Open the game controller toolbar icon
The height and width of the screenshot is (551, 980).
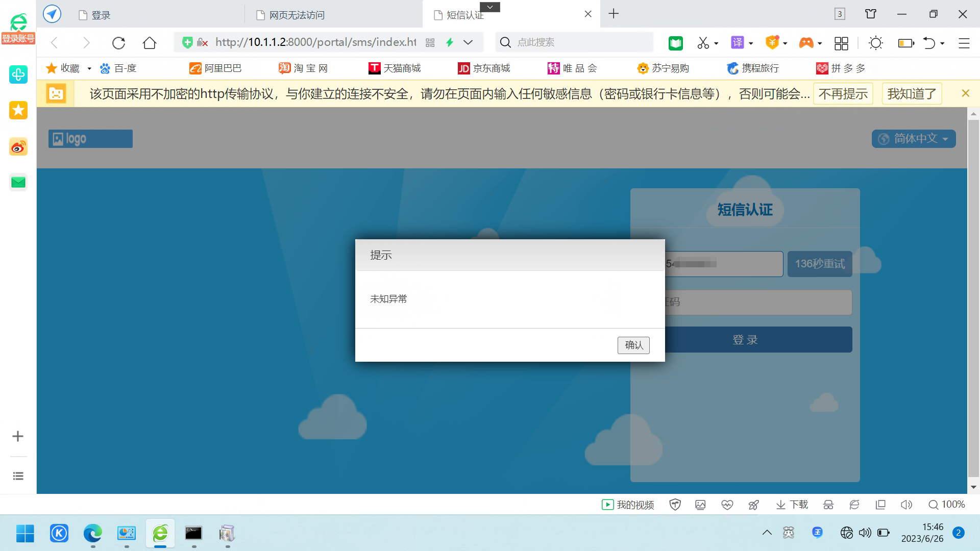pos(806,43)
